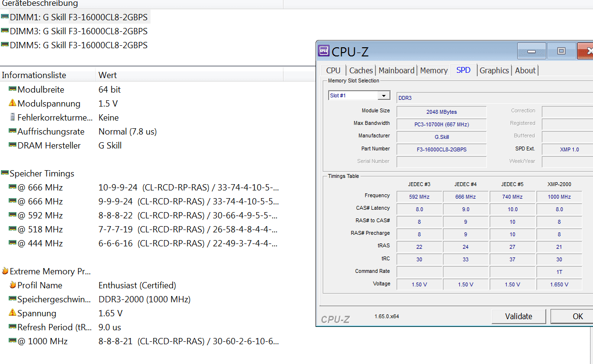Click the Manufacturer field G.Skill
Viewport: 593px width, 364px height.
(x=441, y=137)
